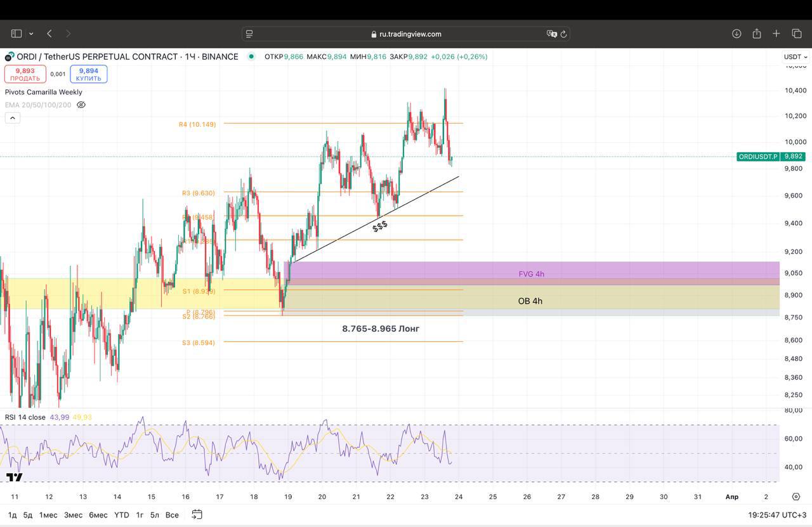
Task: Select the $$$ annotation on trendline
Action: coord(380,226)
